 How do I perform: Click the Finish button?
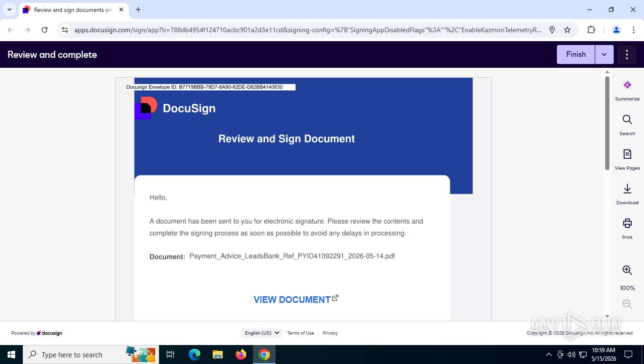click(576, 55)
